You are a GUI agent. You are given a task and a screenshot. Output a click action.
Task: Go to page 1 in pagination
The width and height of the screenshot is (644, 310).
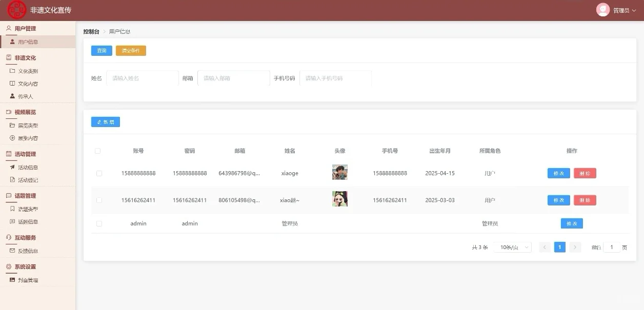click(x=559, y=247)
